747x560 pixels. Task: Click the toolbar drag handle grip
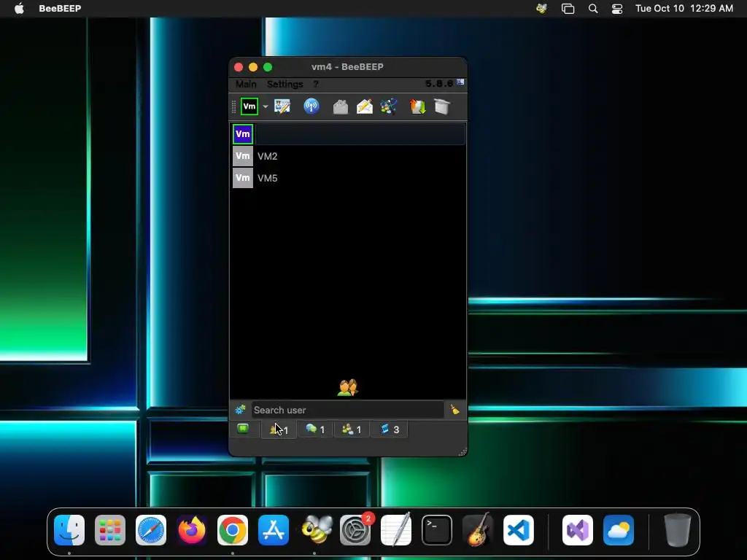233,106
